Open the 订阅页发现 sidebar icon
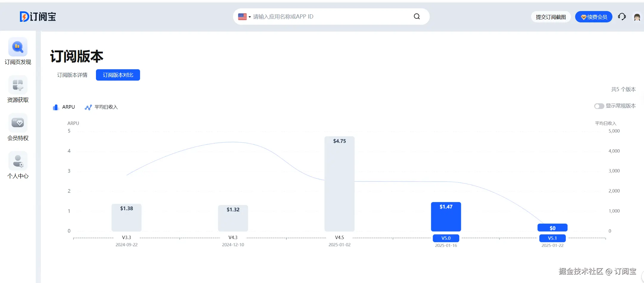Screen dimensions: 644x283 tap(18, 47)
